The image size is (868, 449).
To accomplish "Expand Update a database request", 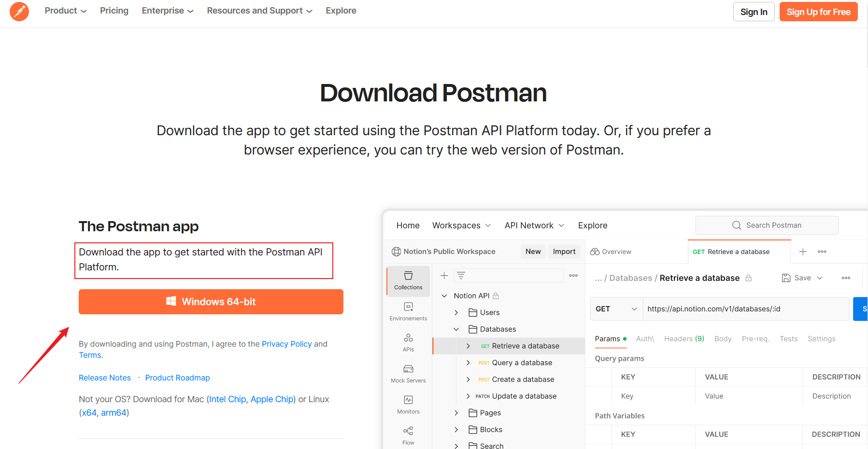I will [x=468, y=396].
